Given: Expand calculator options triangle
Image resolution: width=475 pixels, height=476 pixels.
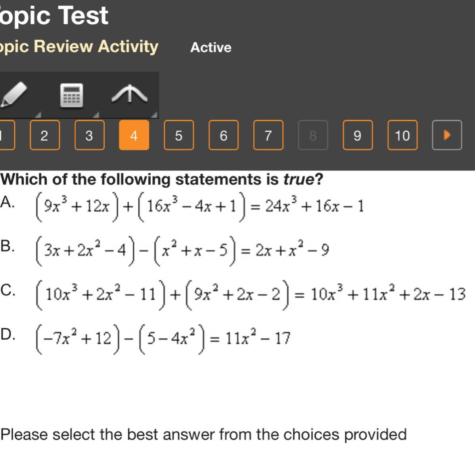Looking at the screenshot, I should point(95,115).
